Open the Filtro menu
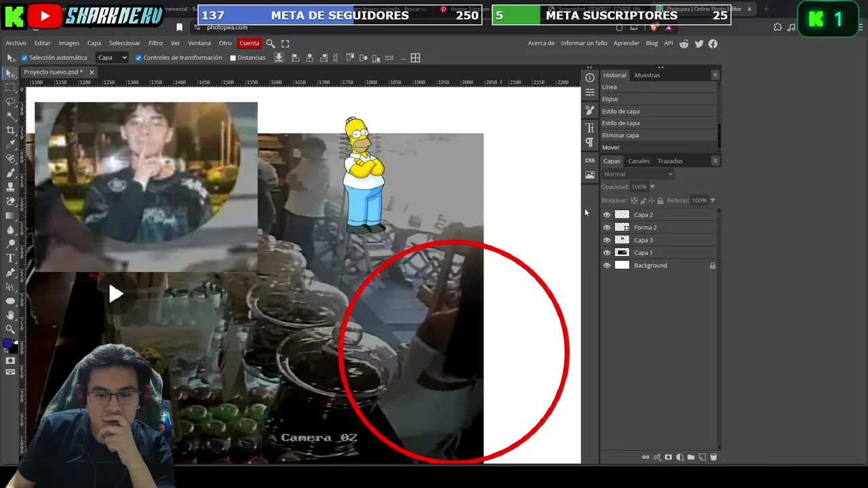 tap(155, 43)
